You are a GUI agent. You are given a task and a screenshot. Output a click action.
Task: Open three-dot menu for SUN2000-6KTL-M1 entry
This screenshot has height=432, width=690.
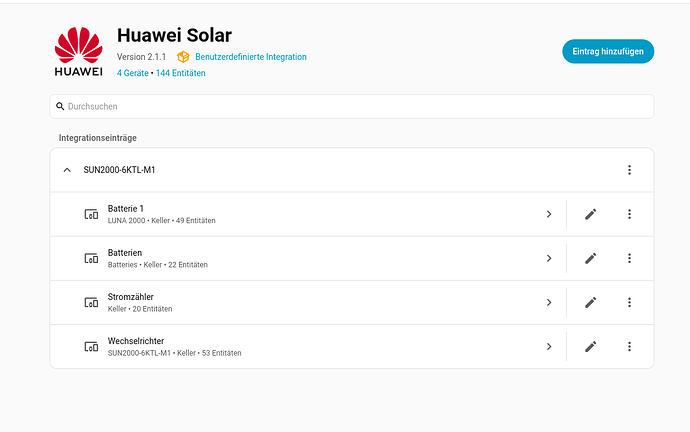629,170
